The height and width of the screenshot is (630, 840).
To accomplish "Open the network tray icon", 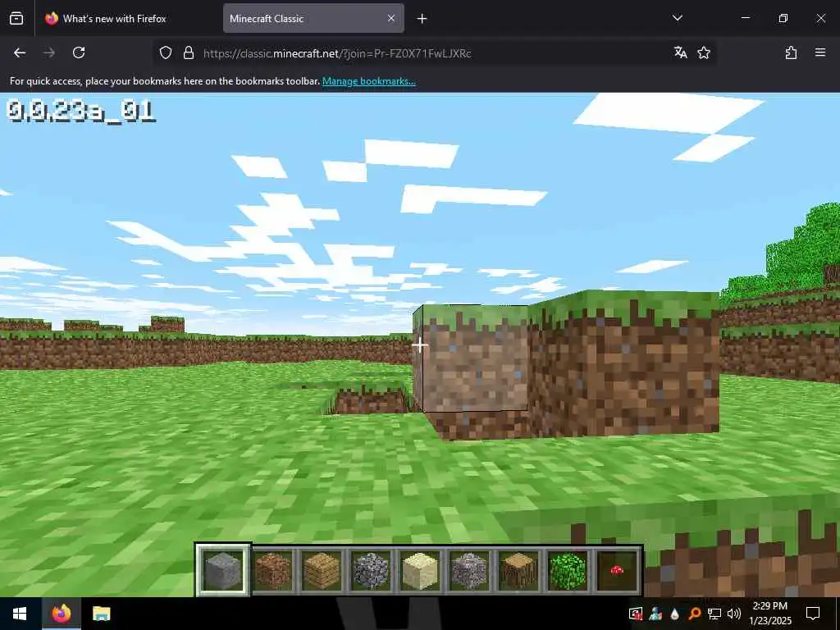I will click(714, 614).
